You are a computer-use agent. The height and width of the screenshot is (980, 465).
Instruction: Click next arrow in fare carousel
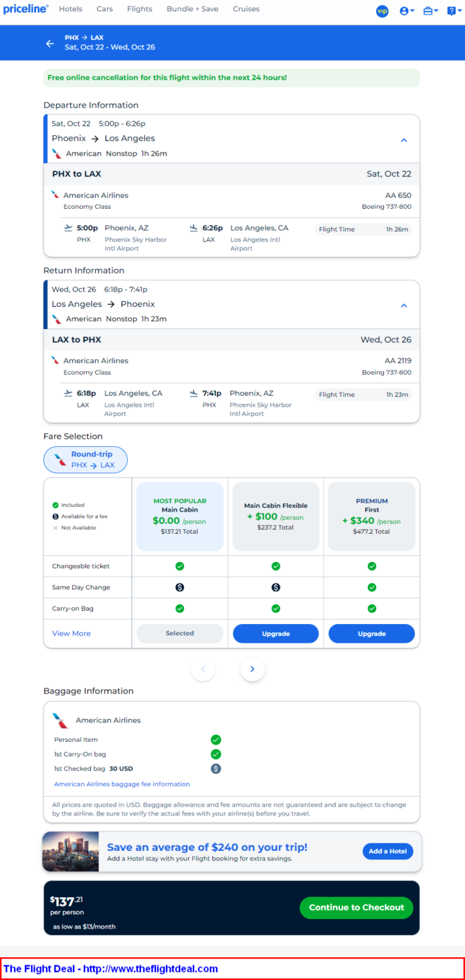pyautogui.click(x=253, y=669)
